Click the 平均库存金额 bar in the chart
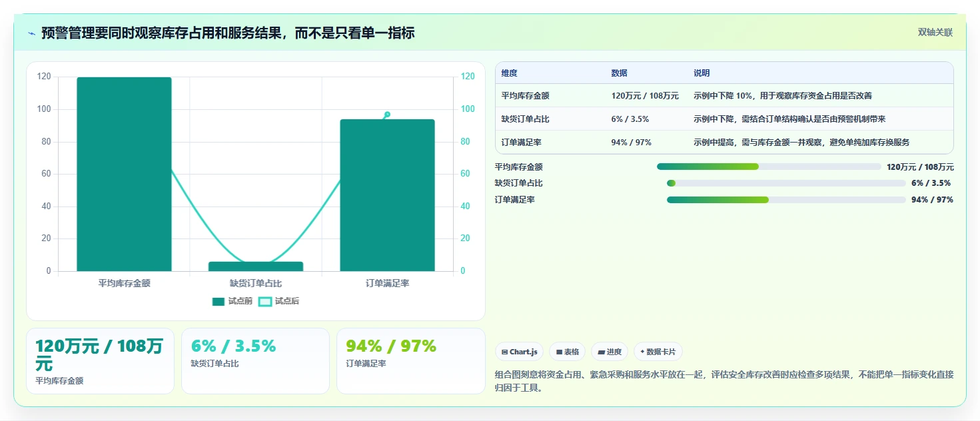980x421 pixels. 124,174
